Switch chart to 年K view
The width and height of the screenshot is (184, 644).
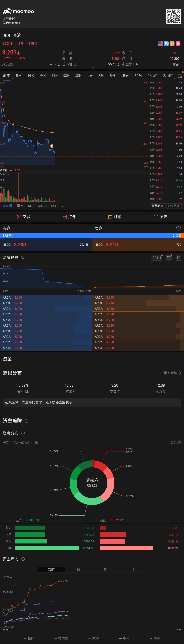(78, 75)
